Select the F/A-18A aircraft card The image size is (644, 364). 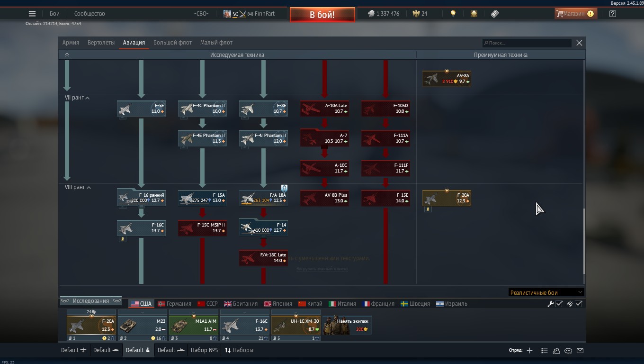click(263, 198)
